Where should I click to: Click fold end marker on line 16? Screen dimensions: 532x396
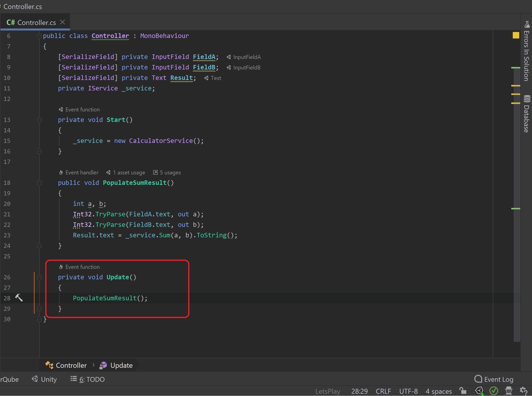[39, 151]
